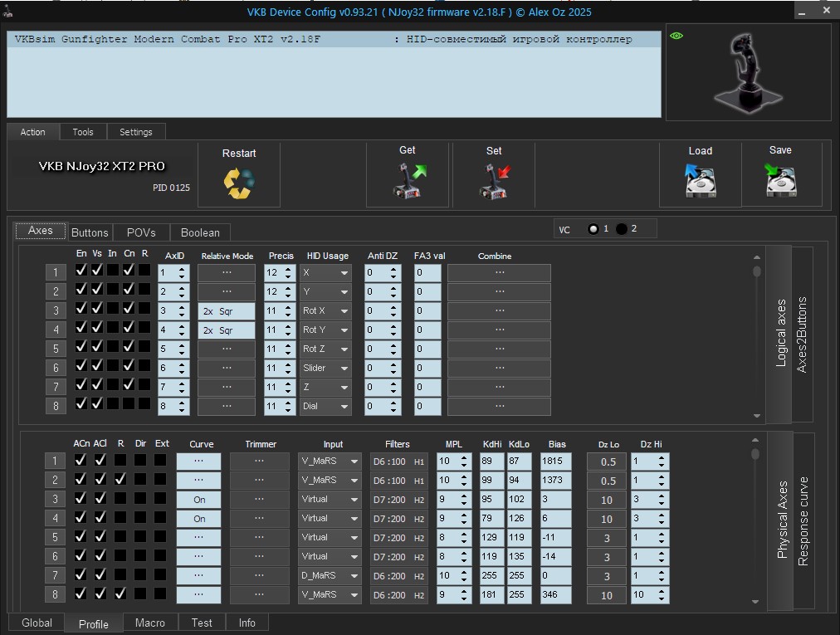Switch to the Buttons tab
The height and width of the screenshot is (635, 840).
coord(90,232)
